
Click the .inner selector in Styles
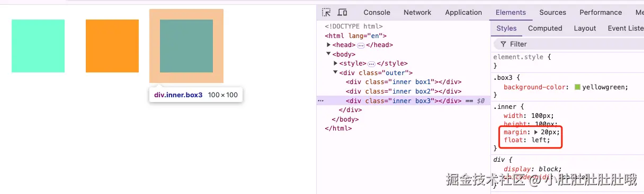click(505, 107)
